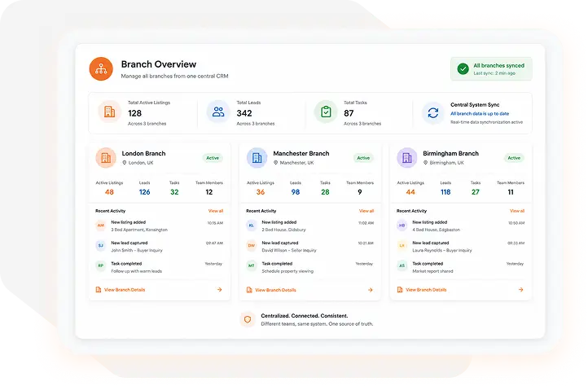
Task: Open the 2 Bed House, Didsbury listing entry
Action: pos(284,230)
